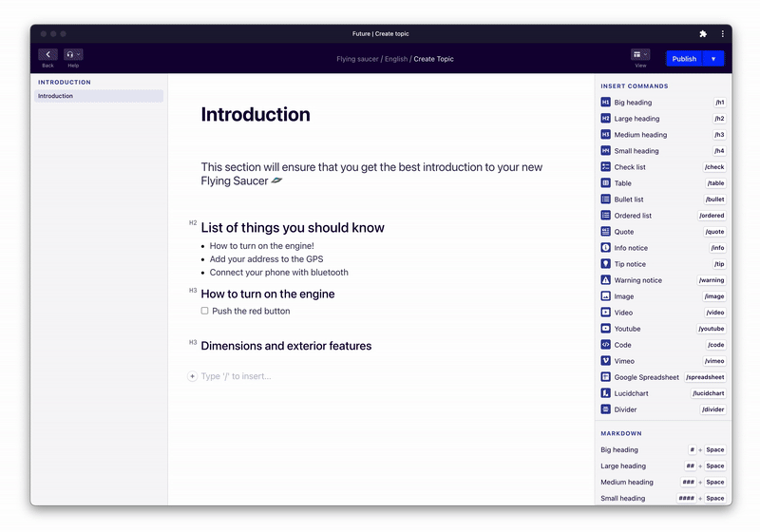The image size is (760, 532).
Task: Select Introduction in the left sidebar
Action: point(99,96)
